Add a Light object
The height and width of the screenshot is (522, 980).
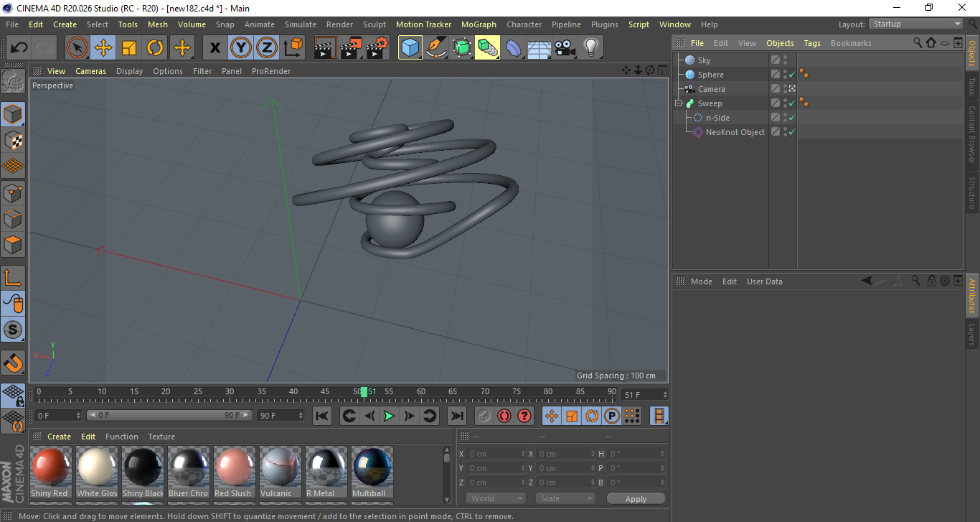coord(590,48)
